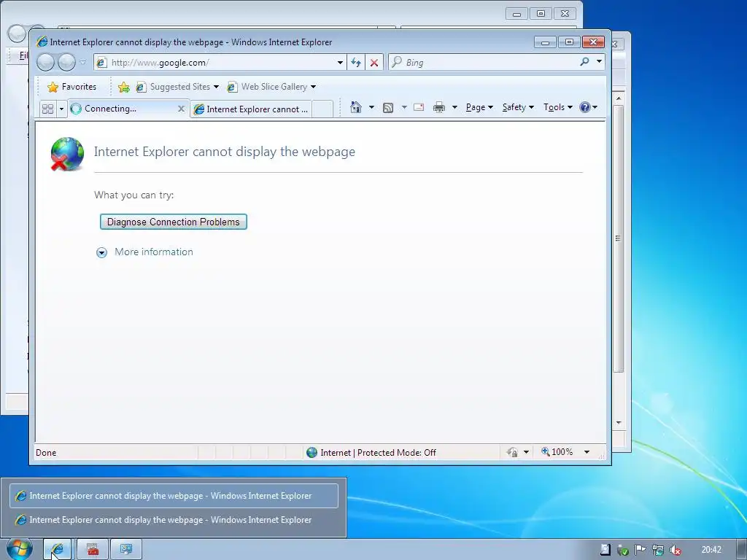The width and height of the screenshot is (747, 560).
Task: Click the red toolbox taskbar icon
Action: [x=93, y=550]
